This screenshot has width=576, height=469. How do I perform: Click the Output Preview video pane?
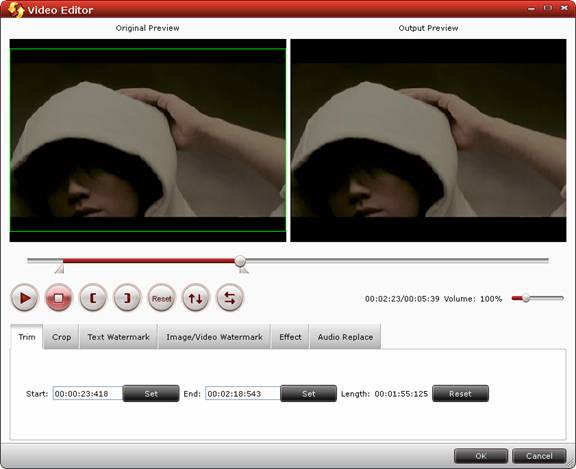coord(428,140)
